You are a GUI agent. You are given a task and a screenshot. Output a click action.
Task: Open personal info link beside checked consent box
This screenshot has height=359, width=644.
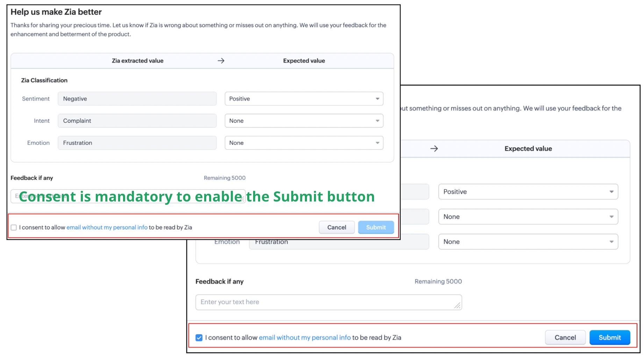click(x=305, y=338)
